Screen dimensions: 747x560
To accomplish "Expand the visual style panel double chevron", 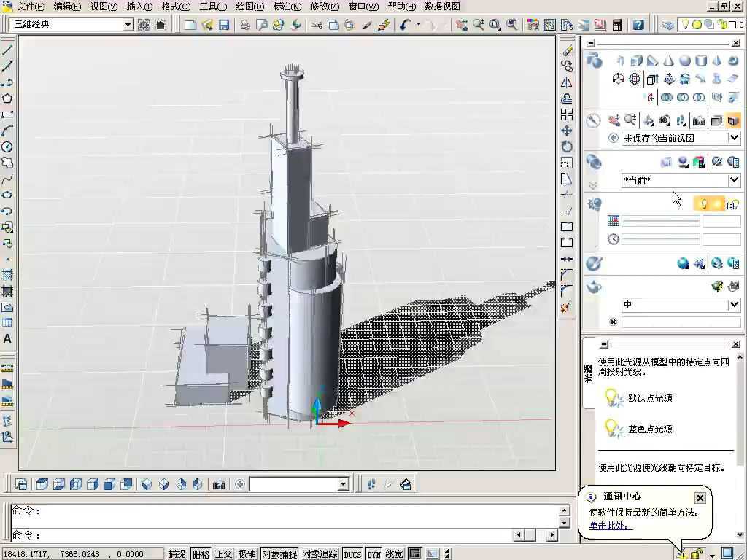I will point(593,185).
